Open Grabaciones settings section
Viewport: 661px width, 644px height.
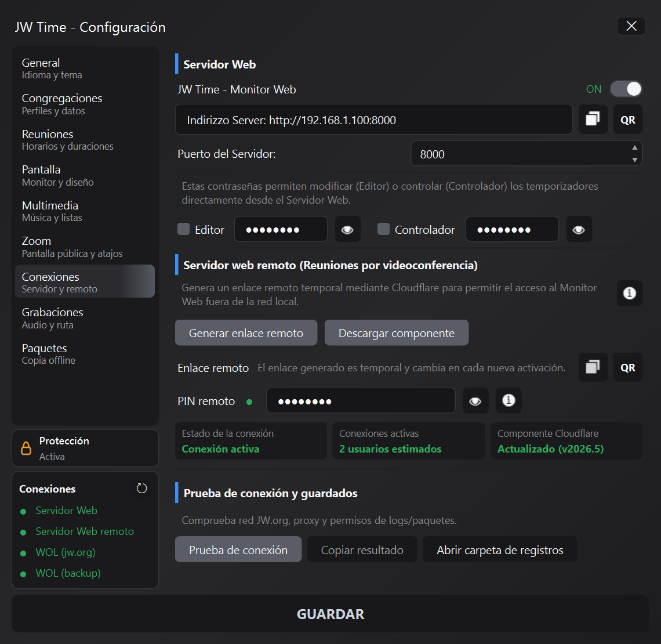[85, 318]
